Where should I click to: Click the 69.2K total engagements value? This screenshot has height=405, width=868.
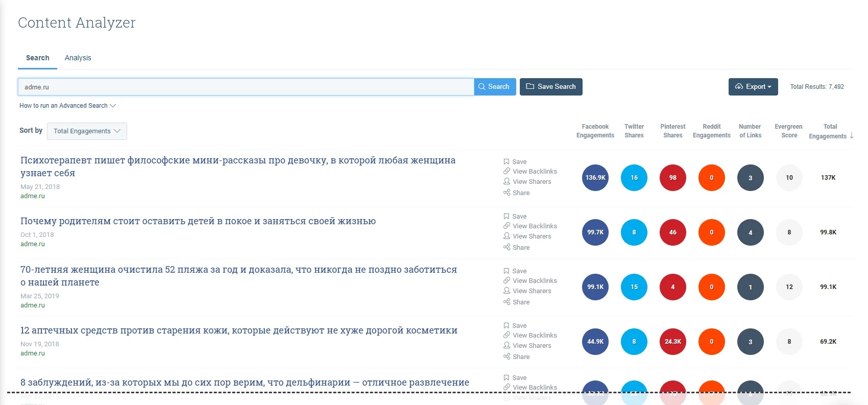(x=828, y=342)
